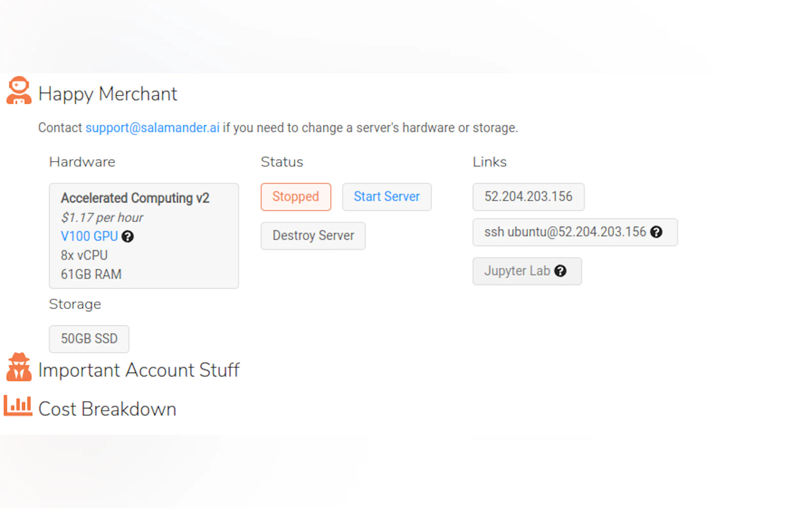Click the Destroy Server button
812x508 pixels.
coord(313,235)
